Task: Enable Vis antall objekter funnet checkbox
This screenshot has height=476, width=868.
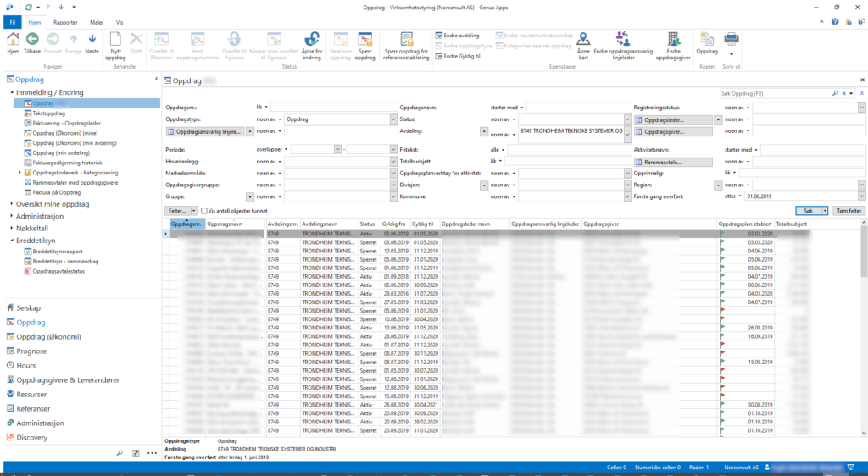Action: [203, 210]
